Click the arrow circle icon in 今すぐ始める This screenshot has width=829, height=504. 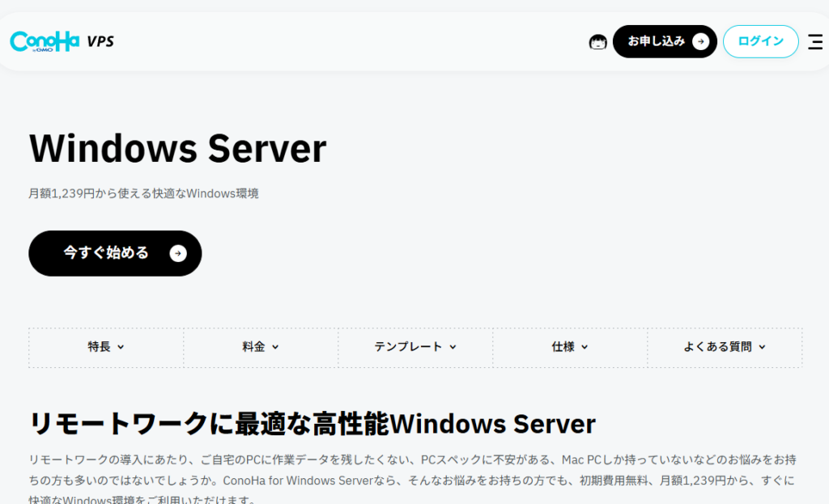pos(178,253)
